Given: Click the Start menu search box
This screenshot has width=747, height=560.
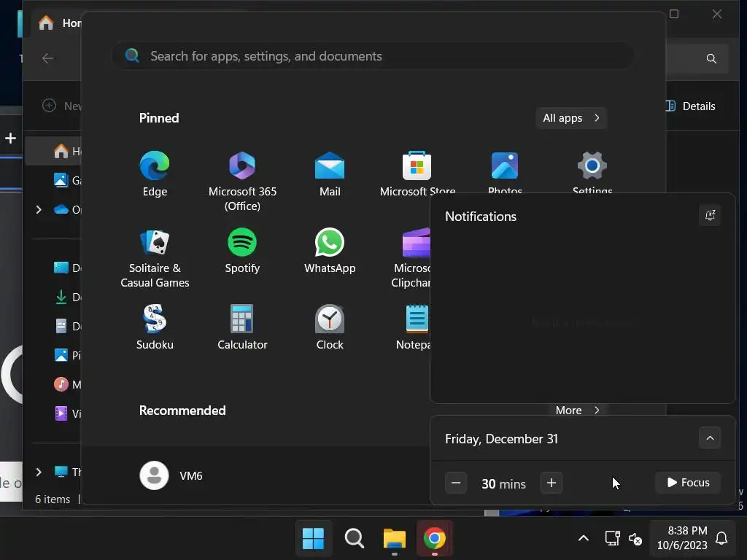Looking at the screenshot, I should coord(373,56).
